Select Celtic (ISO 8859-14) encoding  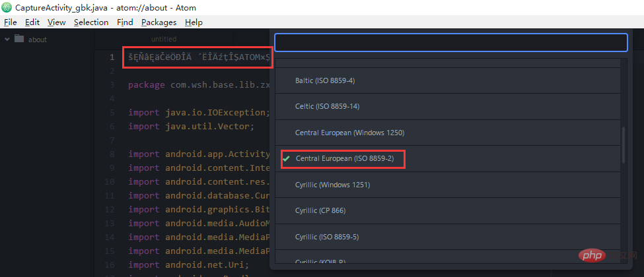click(447, 106)
